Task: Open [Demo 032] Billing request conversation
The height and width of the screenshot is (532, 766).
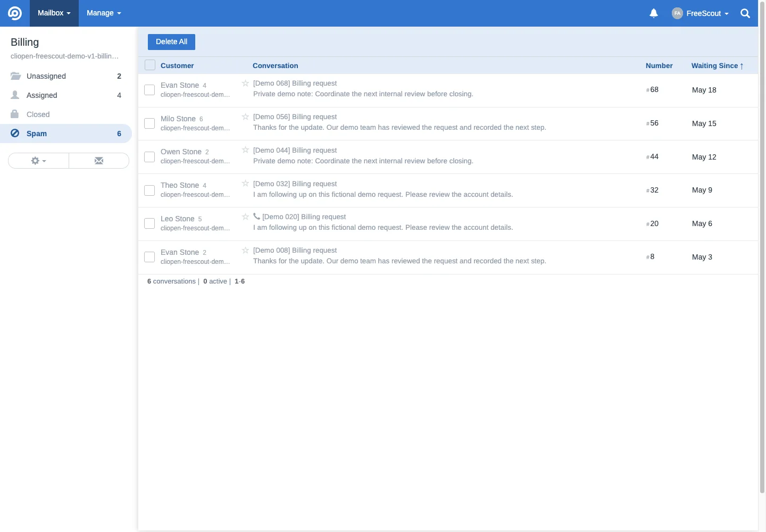Action: [295, 184]
